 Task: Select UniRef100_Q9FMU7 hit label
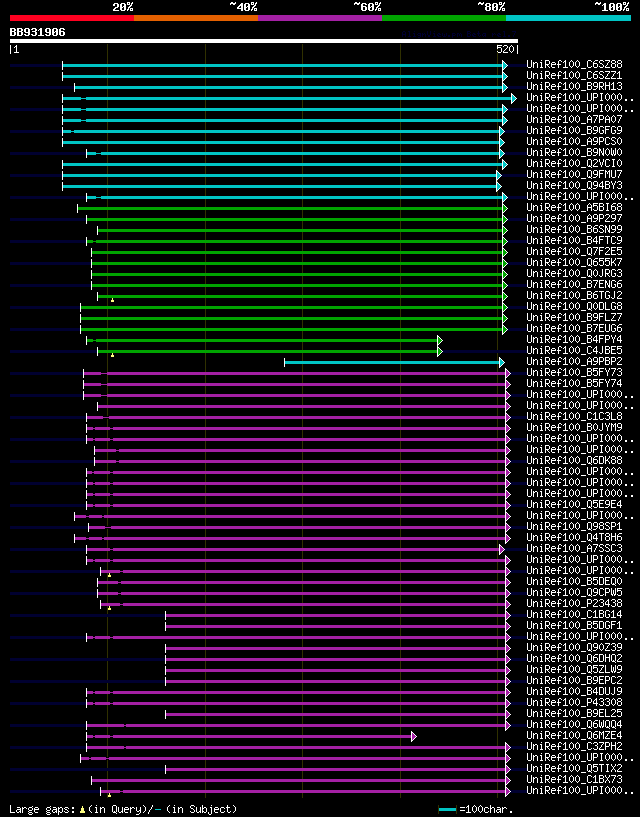574,174
